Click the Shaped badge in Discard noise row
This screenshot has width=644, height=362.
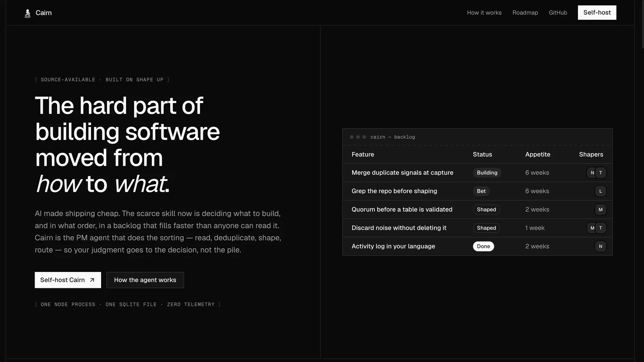pyautogui.click(x=486, y=228)
